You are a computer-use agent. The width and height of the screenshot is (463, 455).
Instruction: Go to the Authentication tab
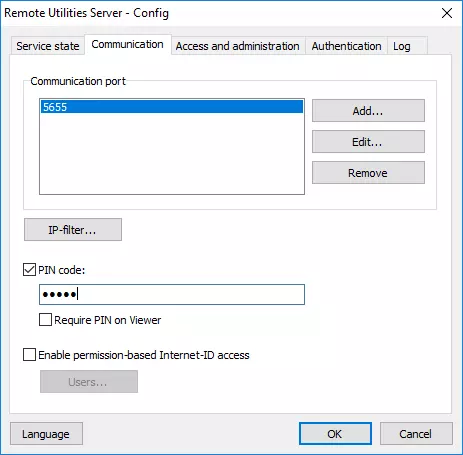[x=347, y=46]
